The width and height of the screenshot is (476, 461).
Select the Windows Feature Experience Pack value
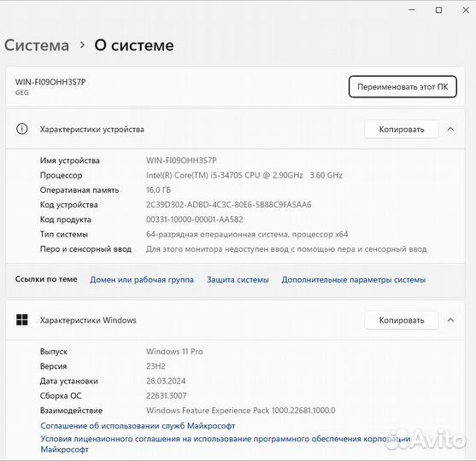point(240,411)
